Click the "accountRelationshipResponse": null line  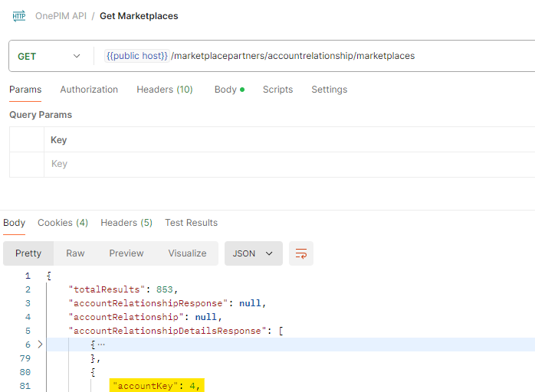coord(167,303)
